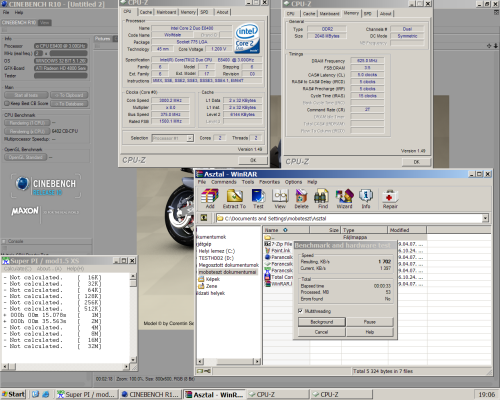
Task: Open the Calculate menu in Super PI
Action: click(x=17, y=269)
